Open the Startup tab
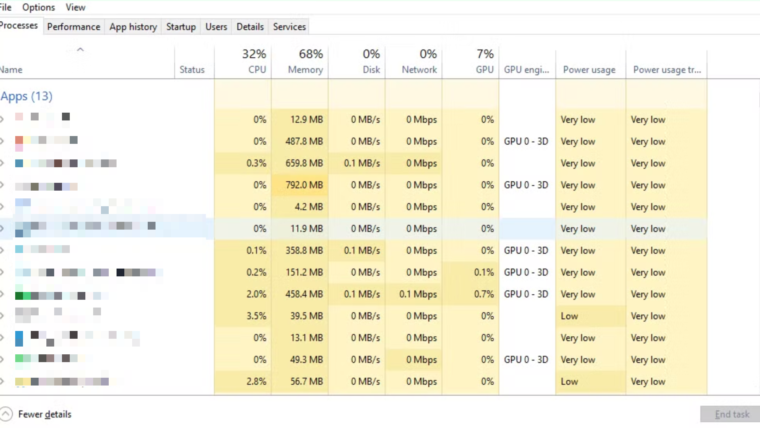The width and height of the screenshot is (760, 428). pos(181,27)
